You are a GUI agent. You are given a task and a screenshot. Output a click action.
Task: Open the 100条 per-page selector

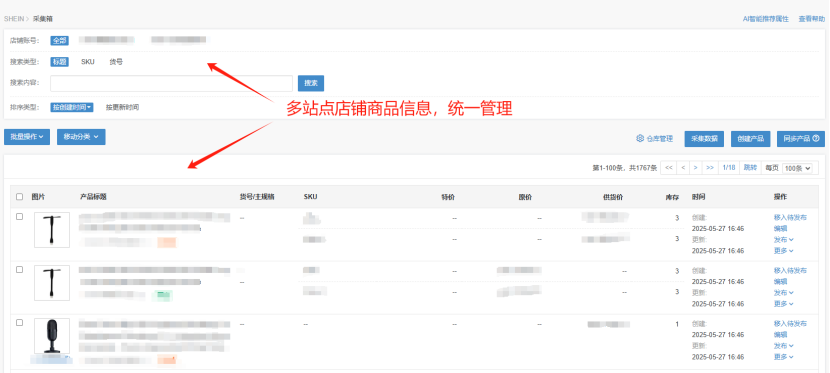tap(797, 168)
